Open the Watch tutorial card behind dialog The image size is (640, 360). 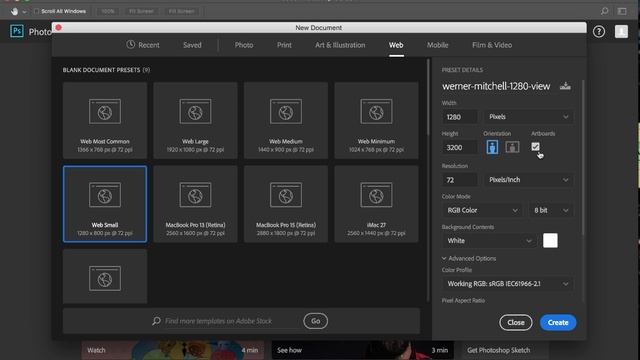(173, 350)
